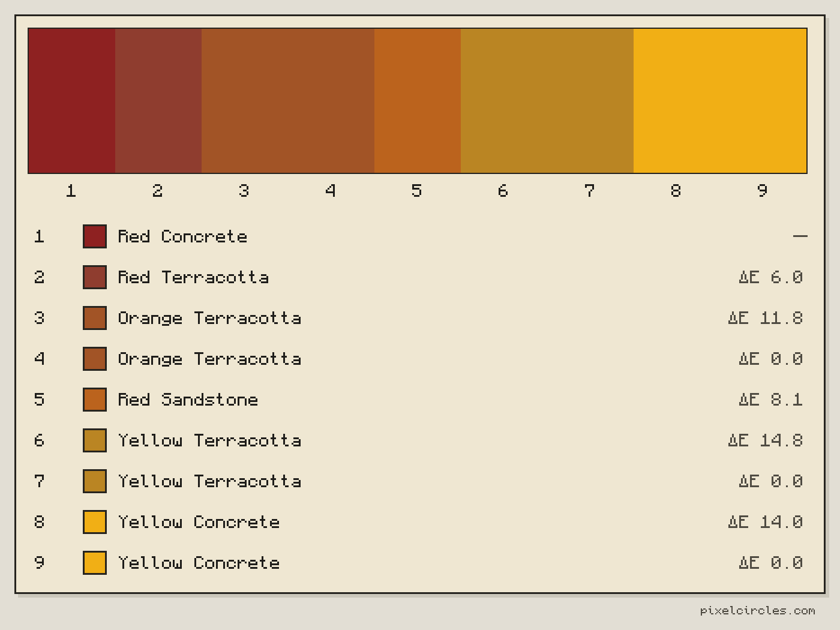840x630 pixels.
Task: Click the Red Concrete swatch in the legend
Action: (x=95, y=236)
